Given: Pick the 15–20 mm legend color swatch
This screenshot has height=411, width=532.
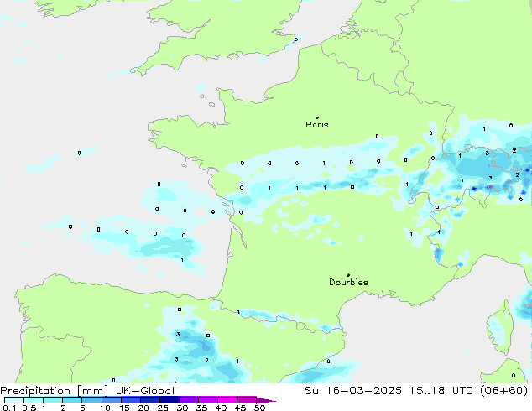Looking at the screenshot, I should (130, 400).
